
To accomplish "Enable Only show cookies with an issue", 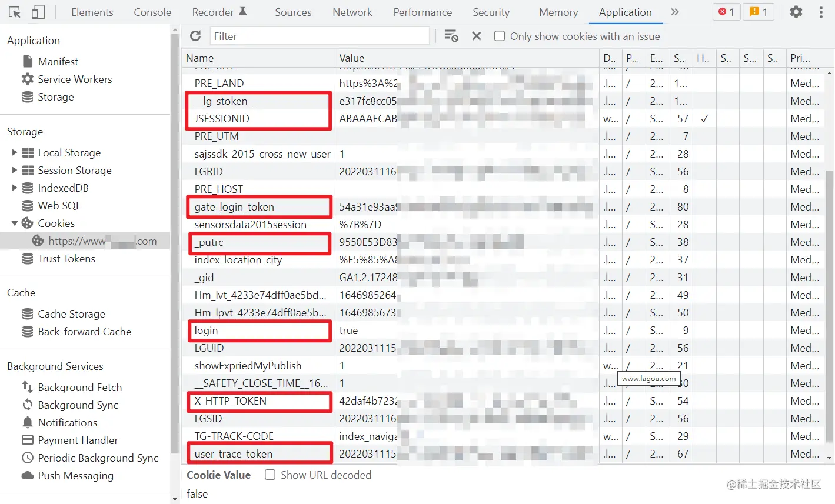I will point(500,36).
